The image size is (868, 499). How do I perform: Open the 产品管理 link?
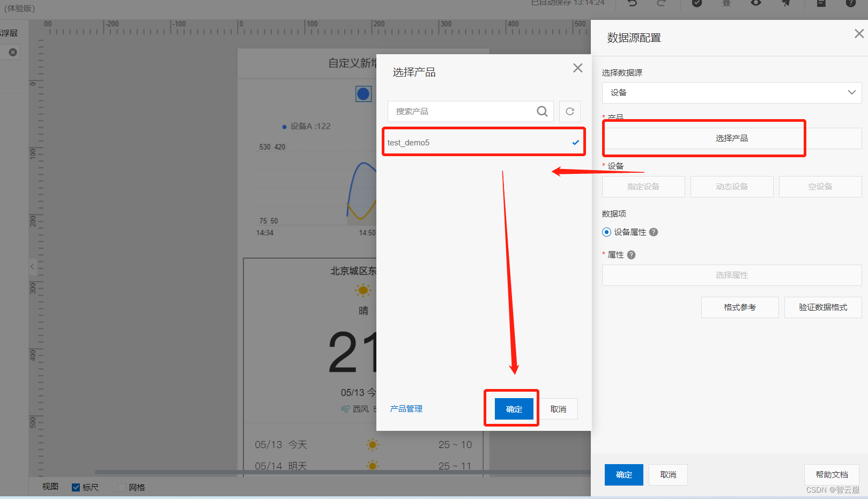coord(406,408)
